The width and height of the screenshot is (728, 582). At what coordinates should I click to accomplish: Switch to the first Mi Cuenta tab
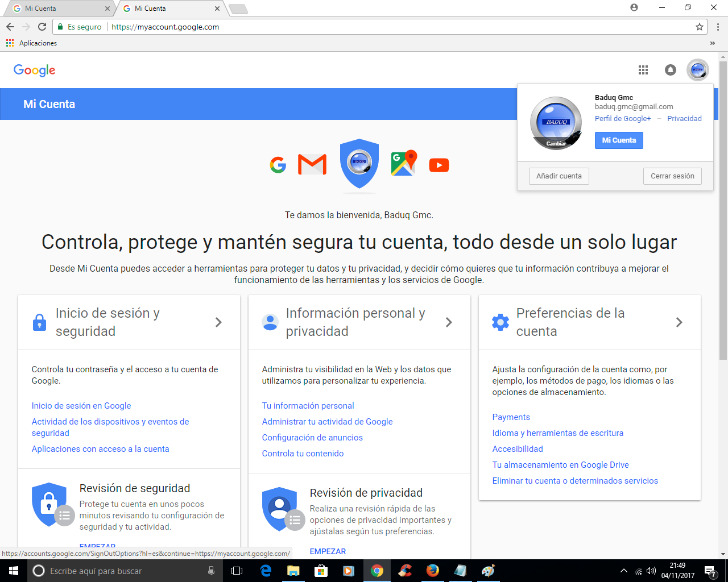(x=57, y=9)
